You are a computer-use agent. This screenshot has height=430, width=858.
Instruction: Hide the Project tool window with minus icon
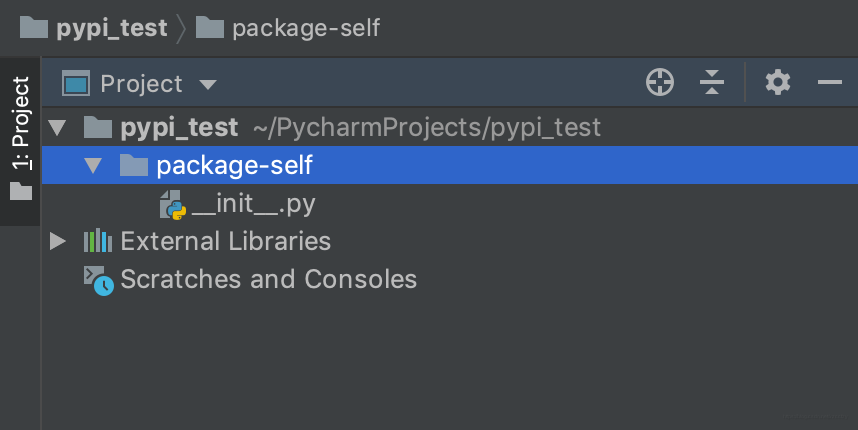click(x=830, y=83)
